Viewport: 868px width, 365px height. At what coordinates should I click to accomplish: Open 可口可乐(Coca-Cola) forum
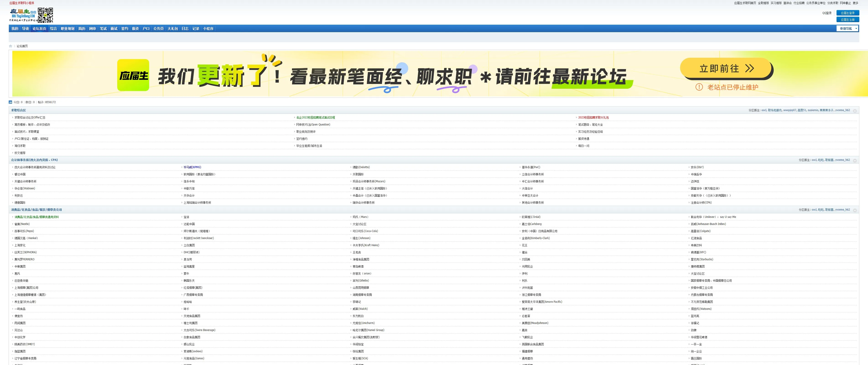tap(365, 231)
